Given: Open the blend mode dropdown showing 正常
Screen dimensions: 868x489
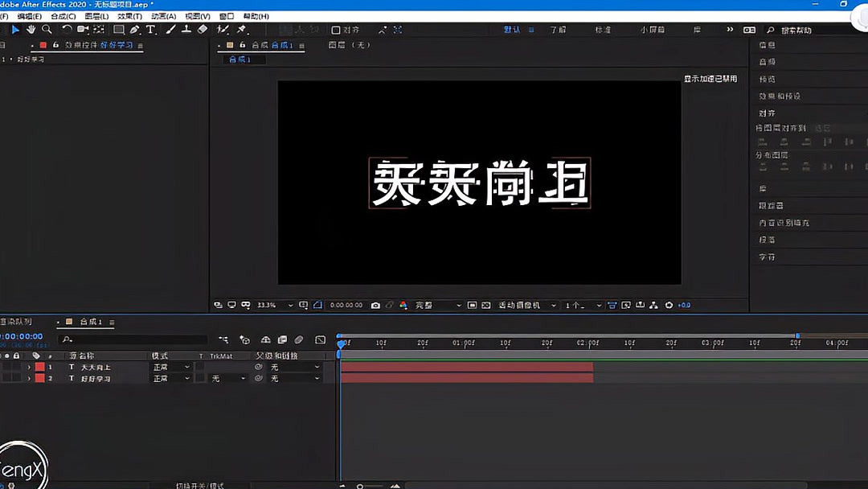Looking at the screenshot, I should pyautogui.click(x=170, y=366).
